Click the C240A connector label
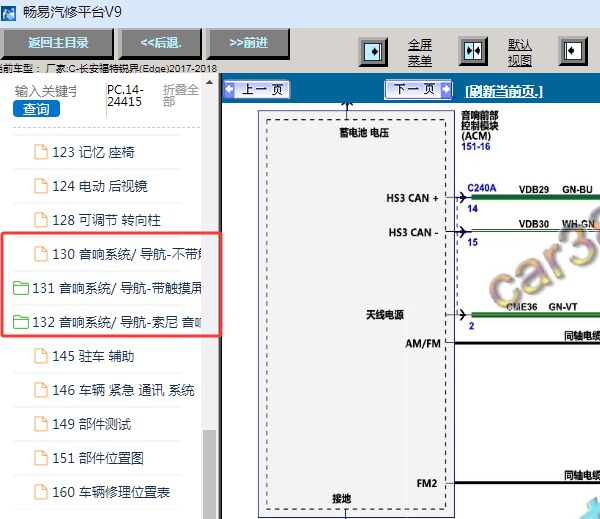 [x=482, y=188]
